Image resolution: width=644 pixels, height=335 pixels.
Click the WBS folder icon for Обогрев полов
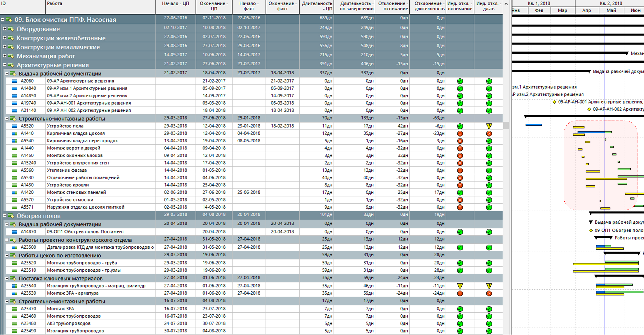click(x=11, y=216)
